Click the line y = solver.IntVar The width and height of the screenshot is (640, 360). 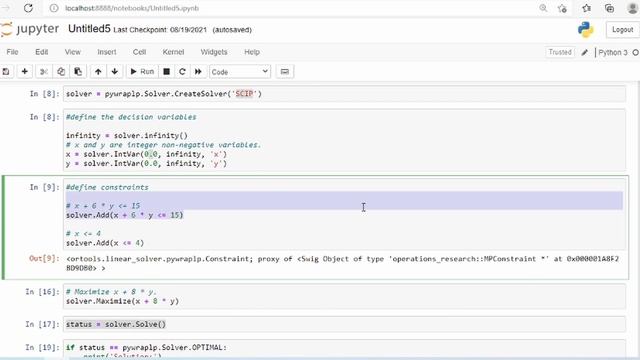146,164
